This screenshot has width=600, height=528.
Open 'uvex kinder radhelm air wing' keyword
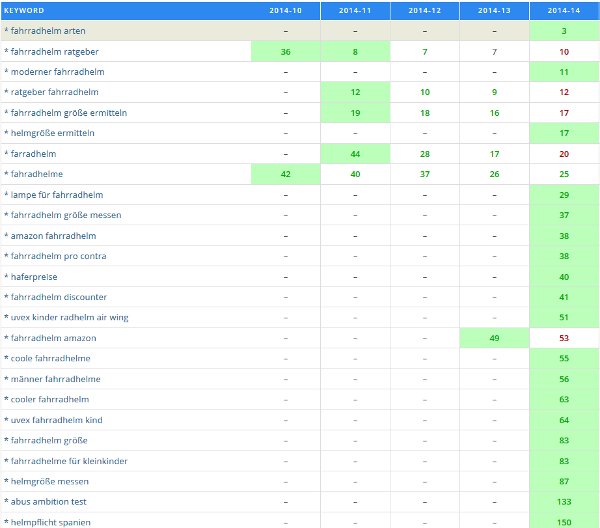[x=69, y=317]
